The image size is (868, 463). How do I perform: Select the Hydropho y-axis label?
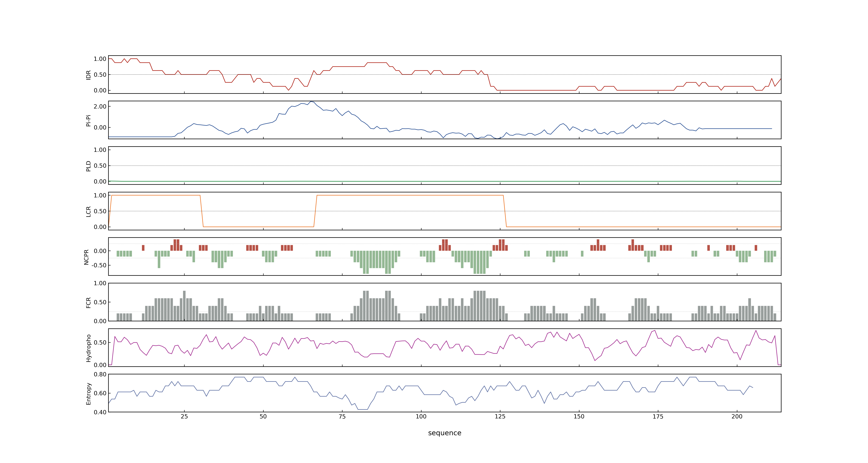[88, 348]
